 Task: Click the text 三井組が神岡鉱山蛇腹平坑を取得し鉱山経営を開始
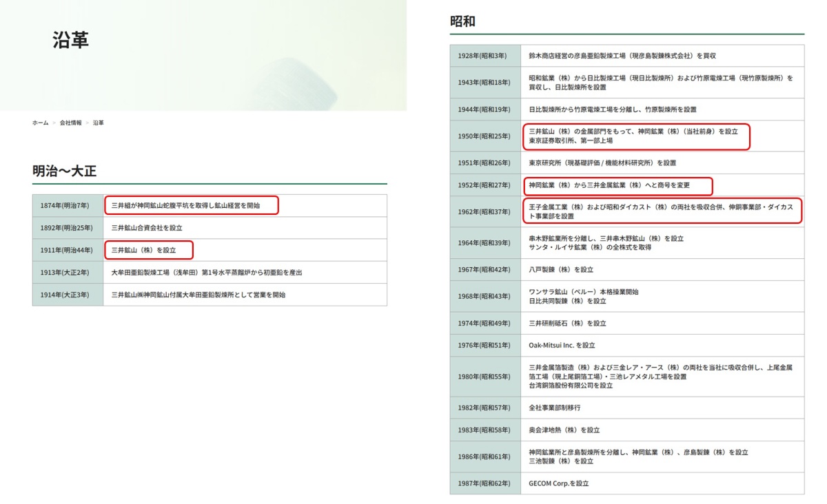pyautogui.click(x=185, y=206)
